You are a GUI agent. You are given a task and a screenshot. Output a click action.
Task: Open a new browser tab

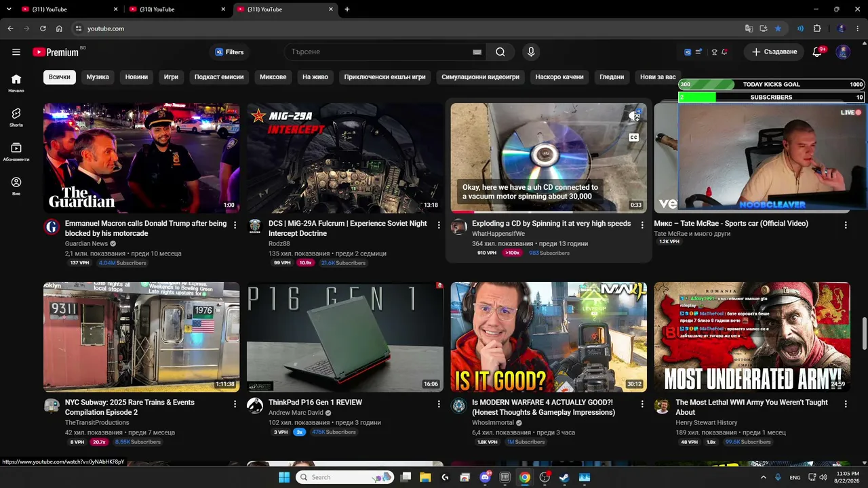(347, 9)
